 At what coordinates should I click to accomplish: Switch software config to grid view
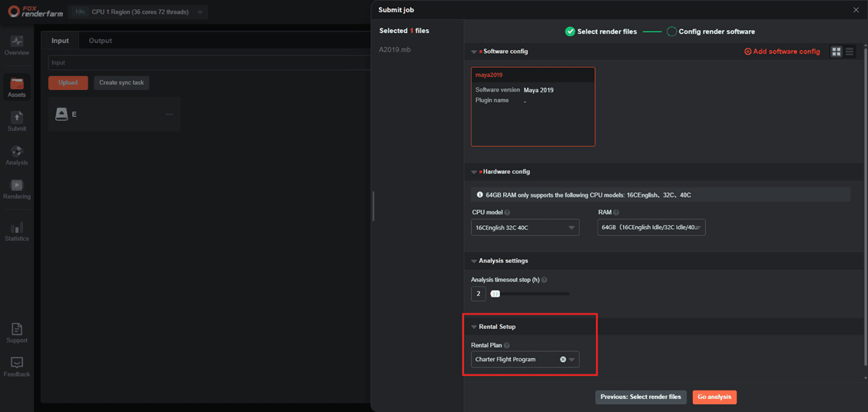click(x=837, y=51)
